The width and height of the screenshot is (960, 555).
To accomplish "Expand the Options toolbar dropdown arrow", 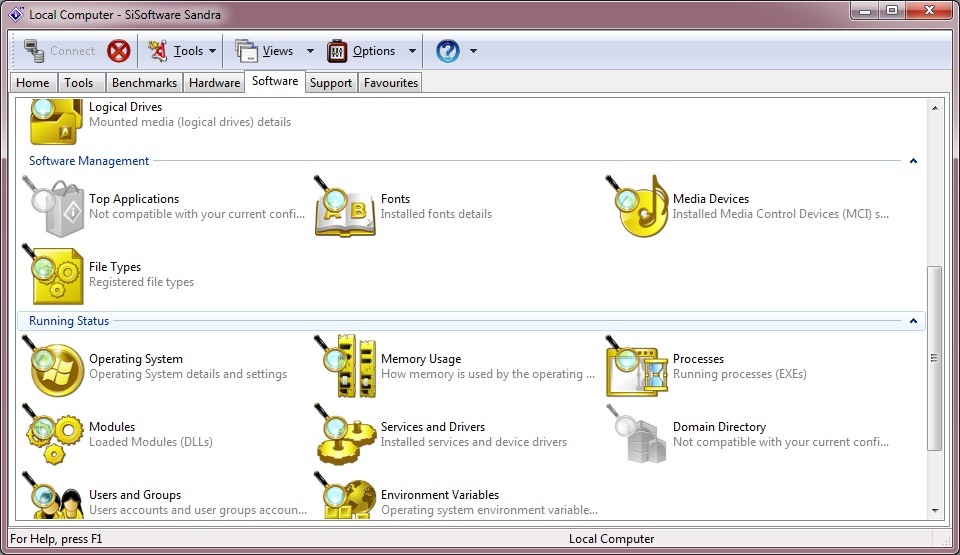I will click(412, 51).
